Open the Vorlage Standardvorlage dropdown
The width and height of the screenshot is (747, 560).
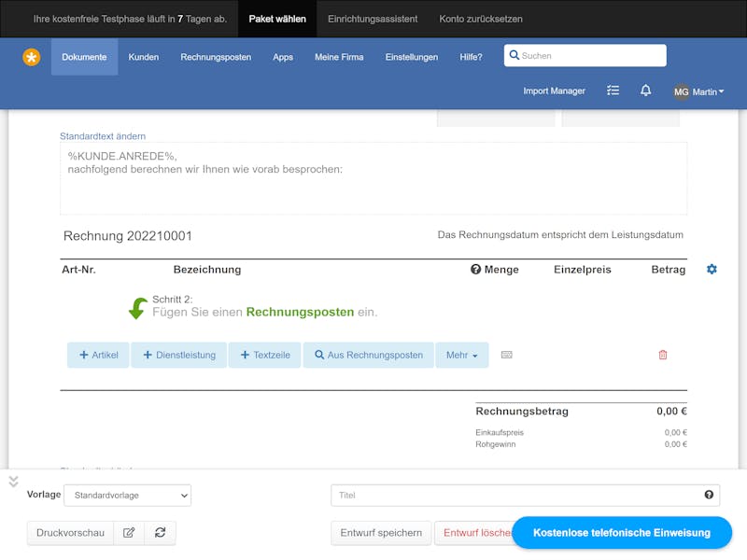click(x=127, y=496)
